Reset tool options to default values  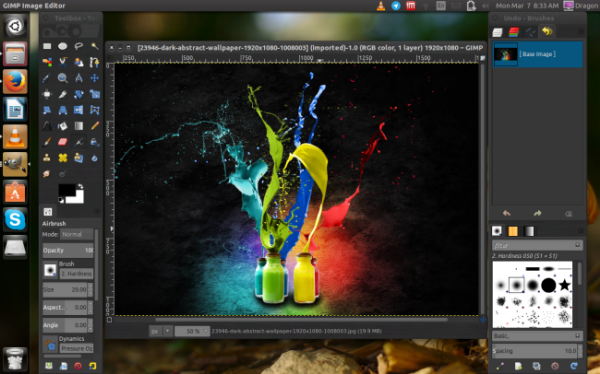coord(93,366)
